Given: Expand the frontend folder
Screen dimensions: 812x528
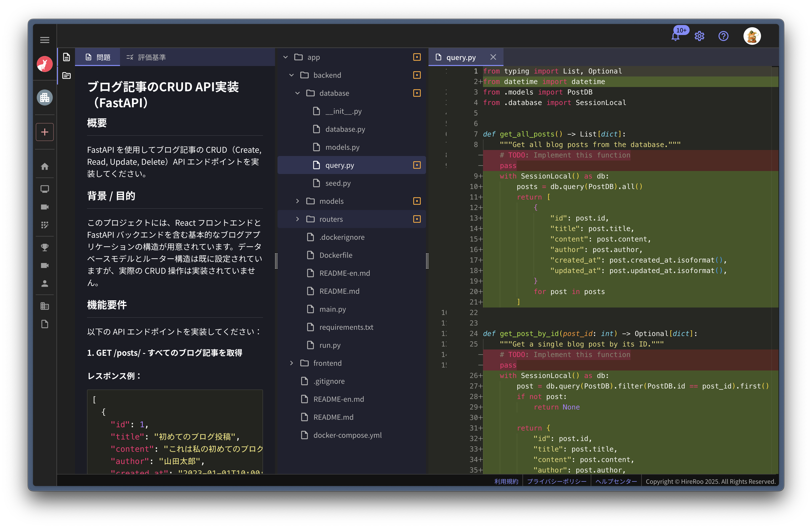Looking at the screenshot, I should point(291,363).
